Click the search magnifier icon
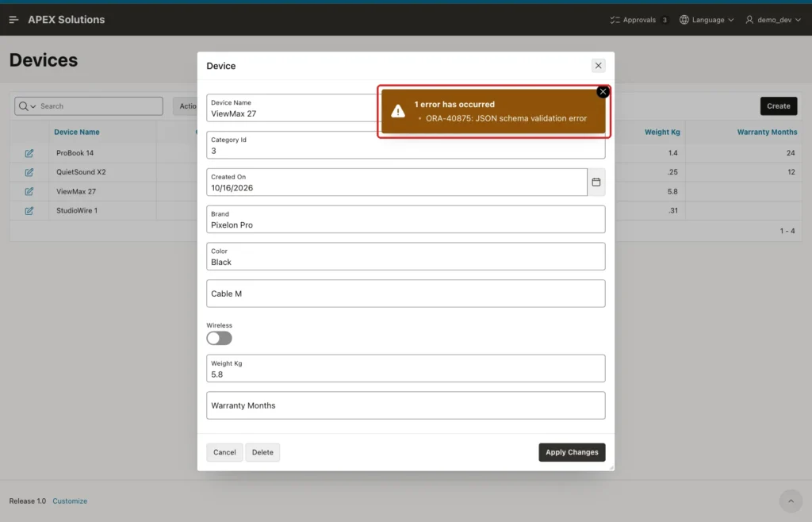Image resolution: width=812 pixels, height=522 pixels. coord(23,106)
